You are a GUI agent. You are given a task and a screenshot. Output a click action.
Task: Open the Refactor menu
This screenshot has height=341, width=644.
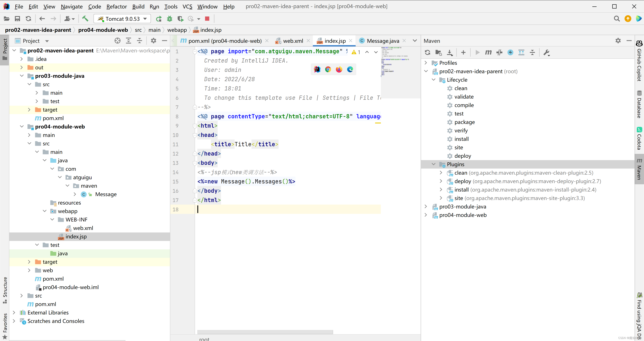[117, 6]
